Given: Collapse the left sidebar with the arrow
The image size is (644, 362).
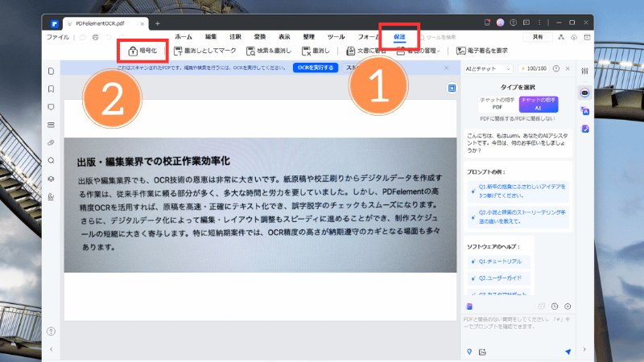Looking at the screenshot, I should tap(52, 349).
